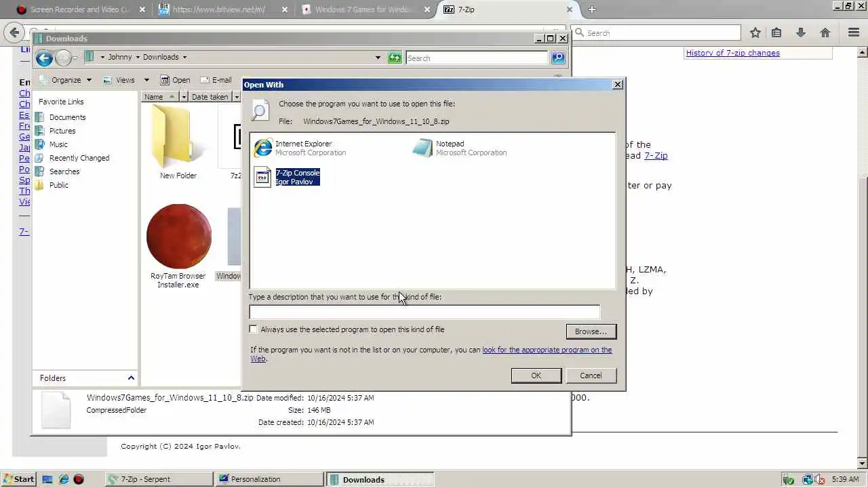The height and width of the screenshot is (488, 868).
Task: Select Notepad in the program list
Action: click(x=460, y=148)
